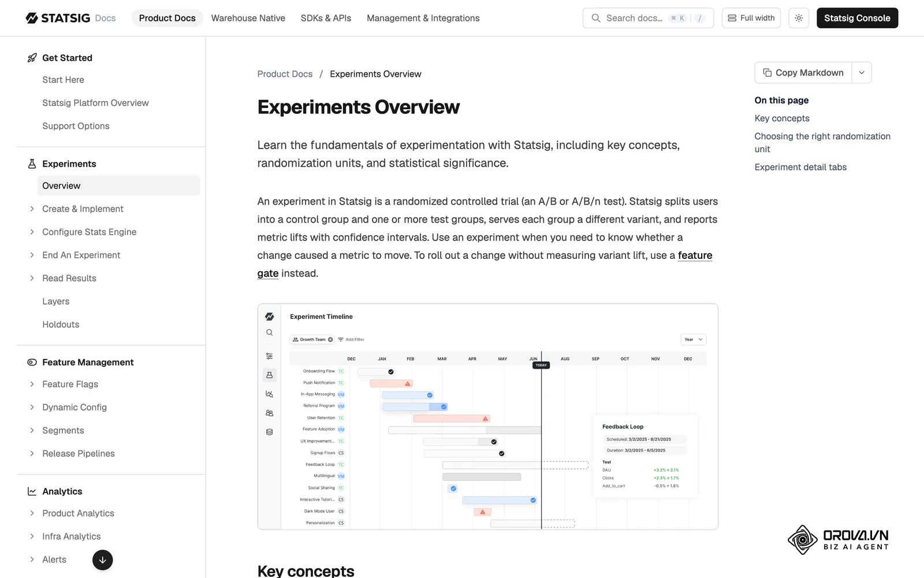Open Management & Integrations tab

tap(423, 18)
